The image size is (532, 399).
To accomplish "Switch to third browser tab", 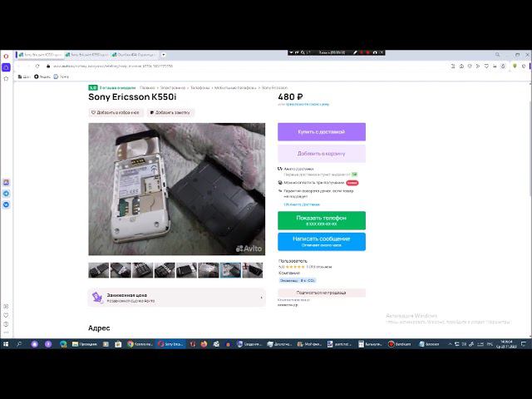I will 134,55.
